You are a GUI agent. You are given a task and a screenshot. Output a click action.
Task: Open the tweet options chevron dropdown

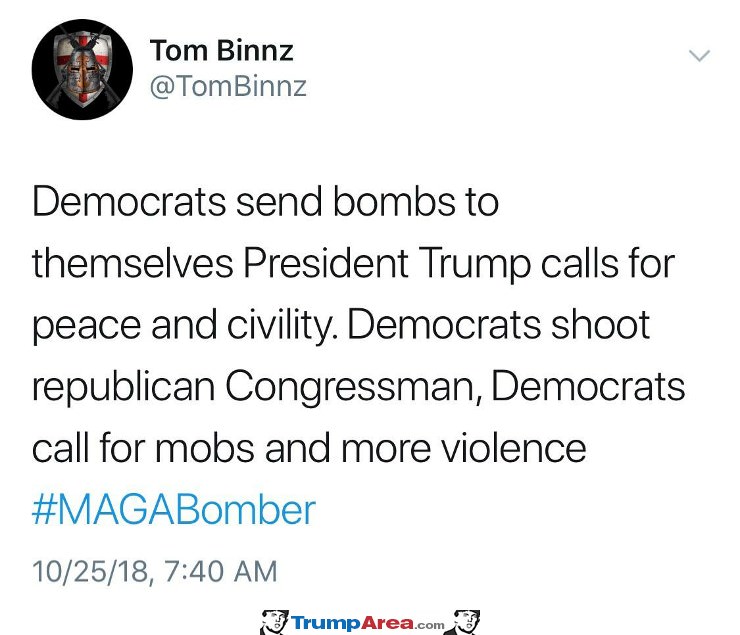698,55
